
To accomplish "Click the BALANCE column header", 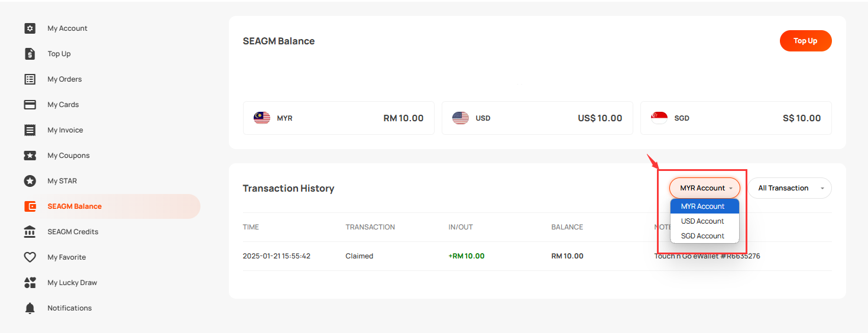I will pos(567,227).
